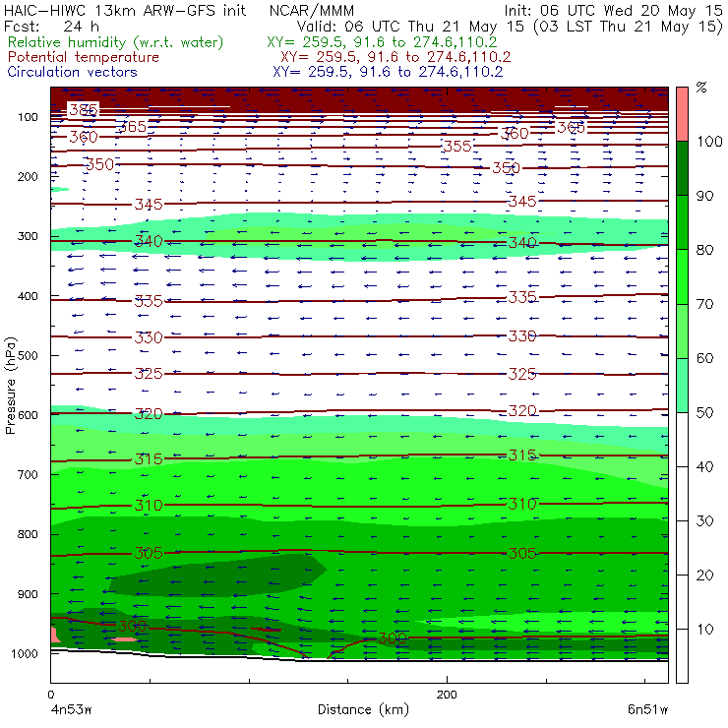
Task: Click the "Pressure (hPa)" axis title
Action: pyautogui.click(x=11, y=386)
